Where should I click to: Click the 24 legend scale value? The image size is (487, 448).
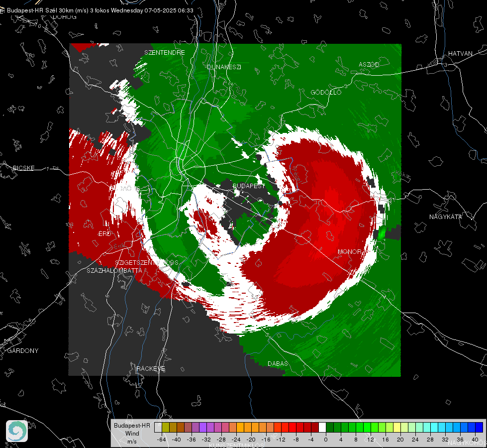(415, 440)
